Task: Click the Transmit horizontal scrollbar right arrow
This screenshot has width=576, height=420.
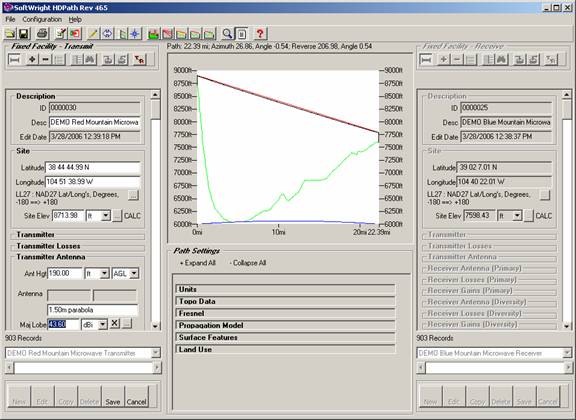Action: [x=156, y=367]
